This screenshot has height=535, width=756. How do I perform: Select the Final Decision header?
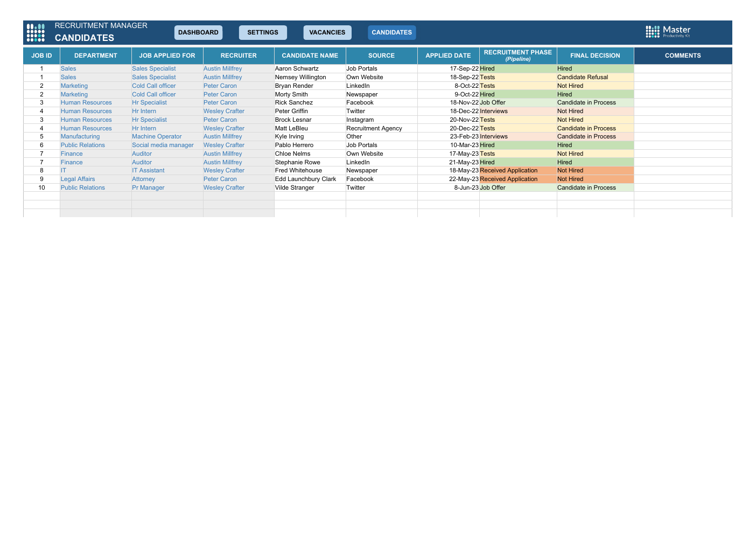(596, 55)
